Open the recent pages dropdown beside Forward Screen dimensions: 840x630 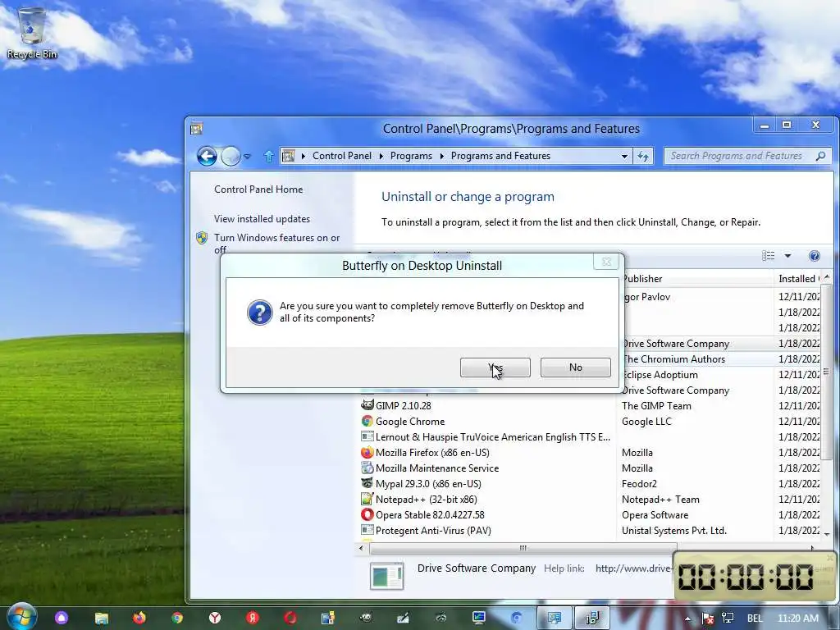click(247, 157)
